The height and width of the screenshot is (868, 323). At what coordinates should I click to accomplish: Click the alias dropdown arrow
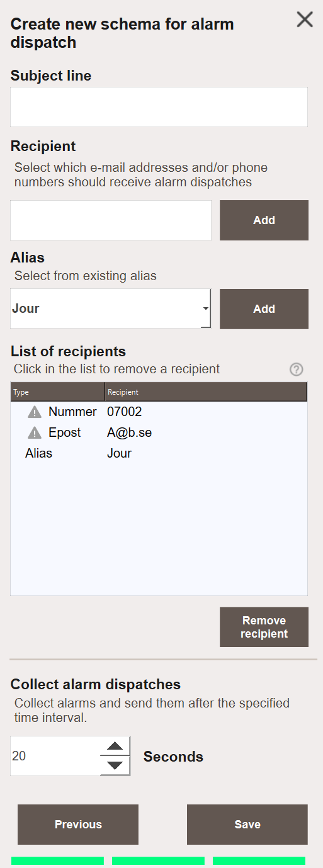click(205, 308)
